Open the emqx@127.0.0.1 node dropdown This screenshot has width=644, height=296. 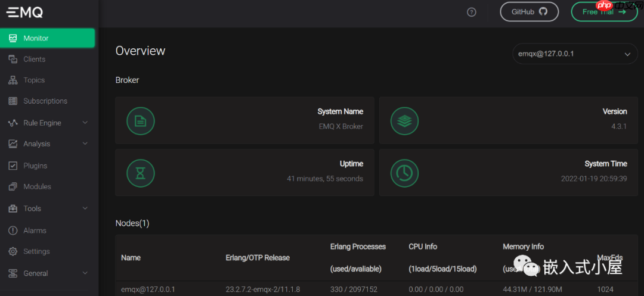point(575,54)
